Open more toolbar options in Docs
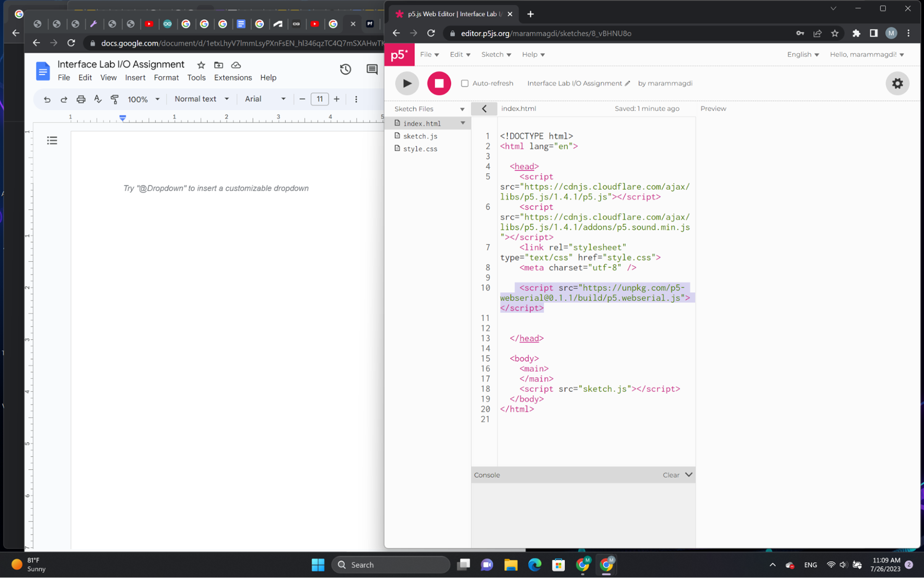 coord(356,99)
